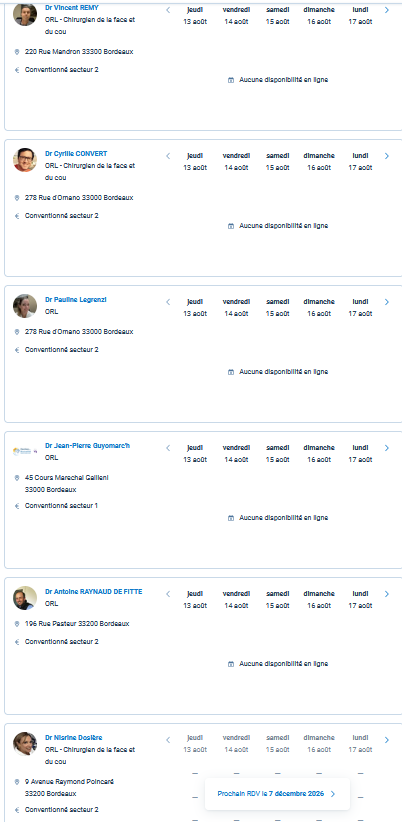
Task: Show next dates for Dr Nisrine Doslère
Action: pos(387,740)
